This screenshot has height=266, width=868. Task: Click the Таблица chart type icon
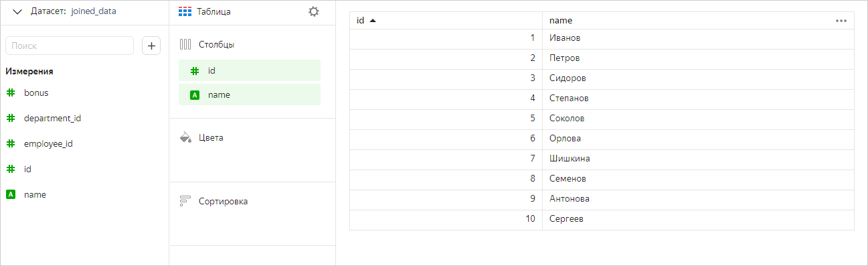tap(185, 12)
